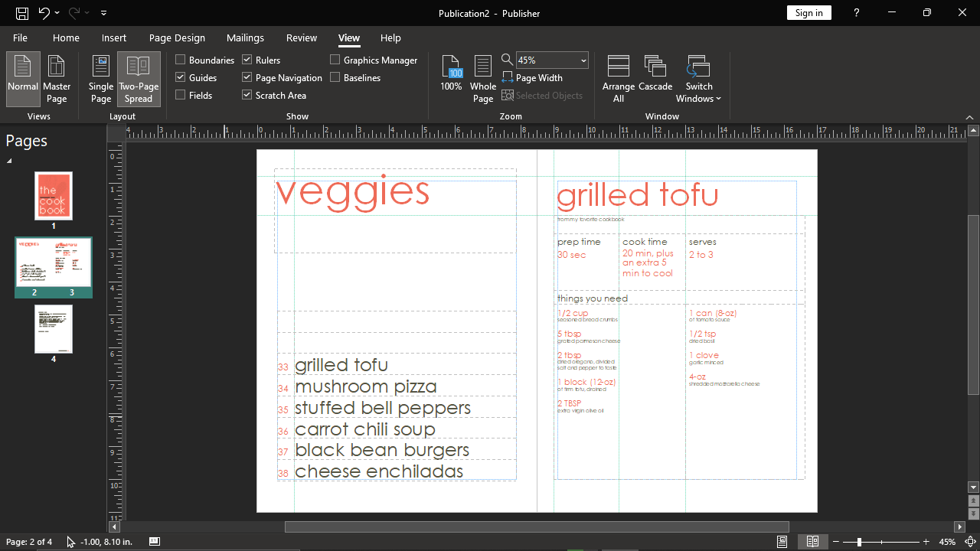Click the zoom out minus button
980x551 pixels.
[x=836, y=542]
